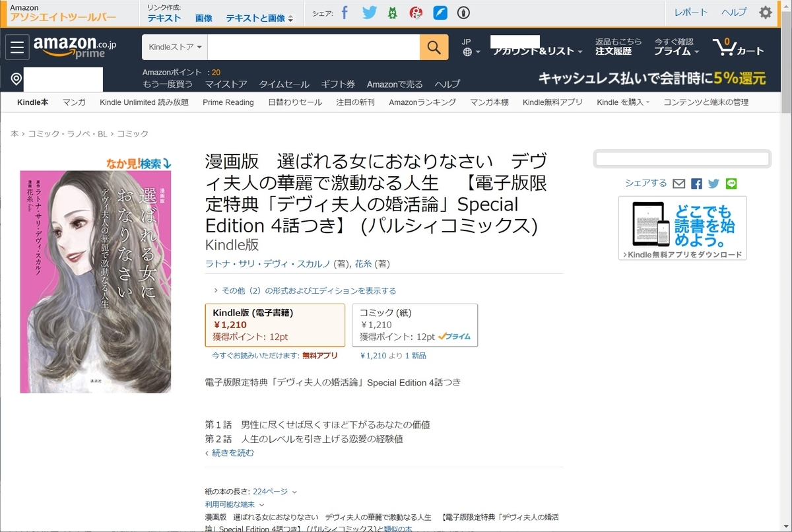This screenshot has height=532, width=792.
Task: Open Kindleストア search category dropdown
Action: pos(175,47)
